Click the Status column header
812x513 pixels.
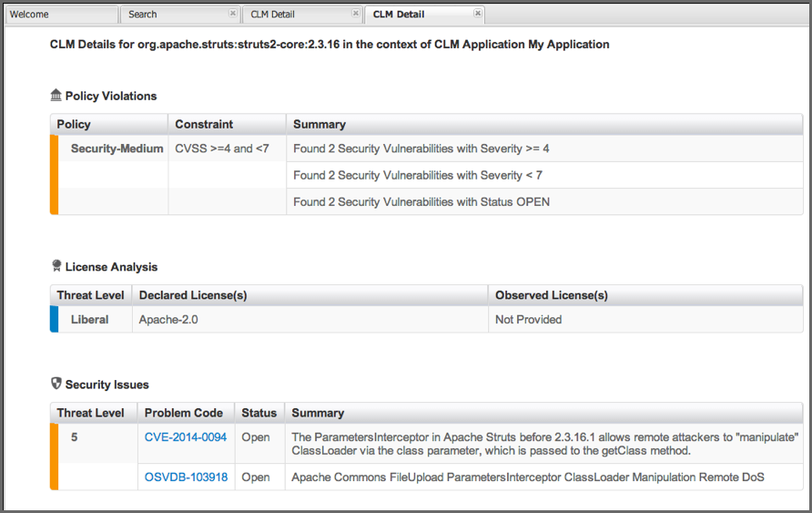259,413
